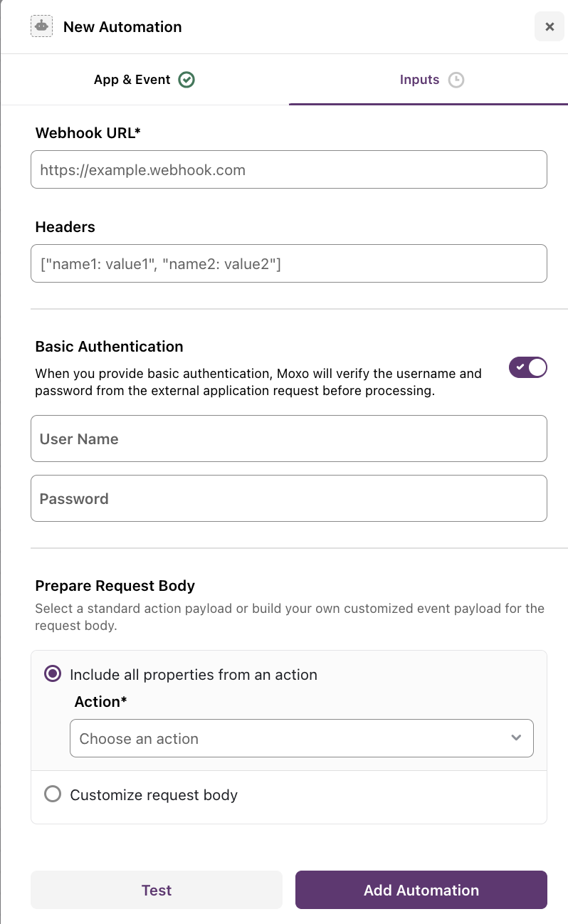Select Include all properties from an action

coord(52,673)
